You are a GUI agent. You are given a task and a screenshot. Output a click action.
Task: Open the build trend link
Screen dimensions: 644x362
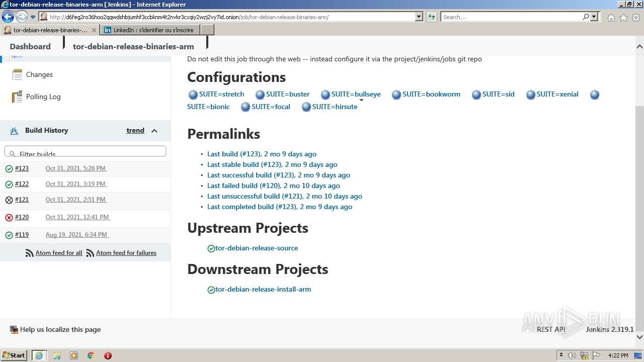coord(135,130)
